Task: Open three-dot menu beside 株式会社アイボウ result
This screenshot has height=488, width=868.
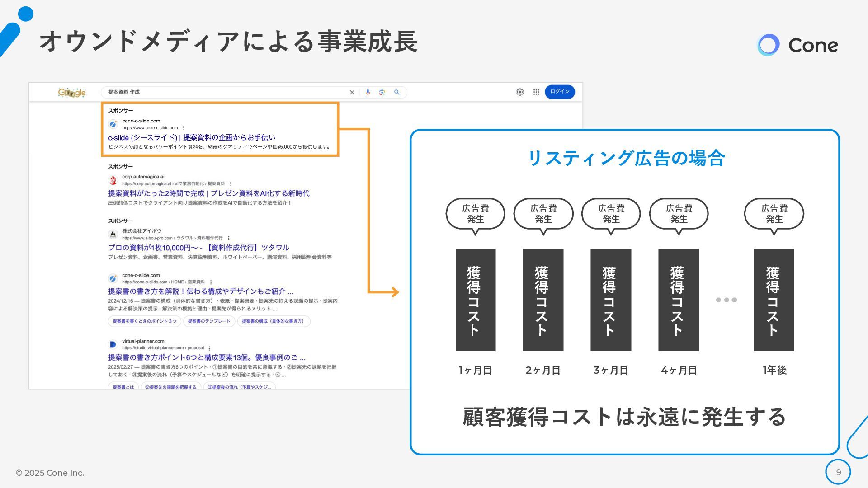Action: tap(229, 238)
